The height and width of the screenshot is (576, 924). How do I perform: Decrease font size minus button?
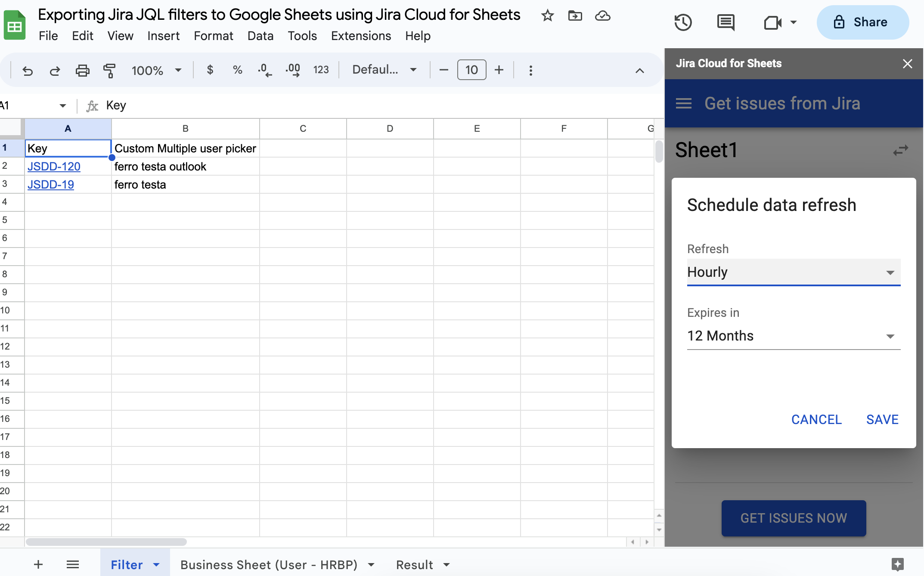click(444, 70)
